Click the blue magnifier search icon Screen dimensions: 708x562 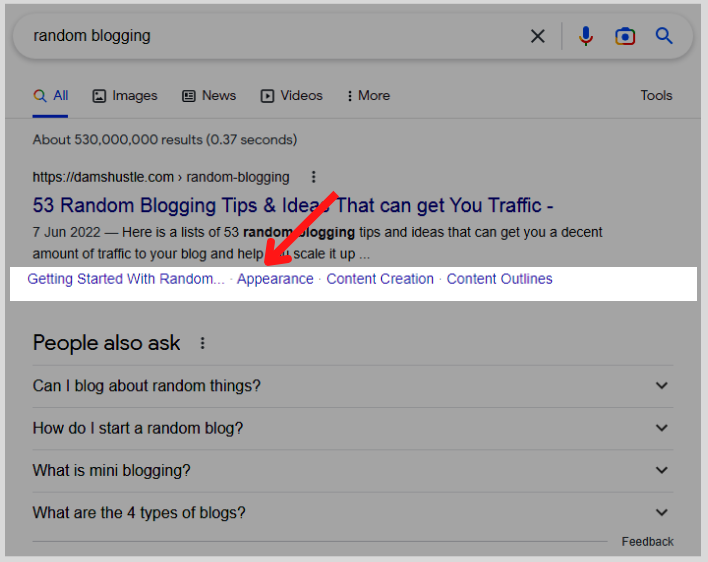point(664,36)
